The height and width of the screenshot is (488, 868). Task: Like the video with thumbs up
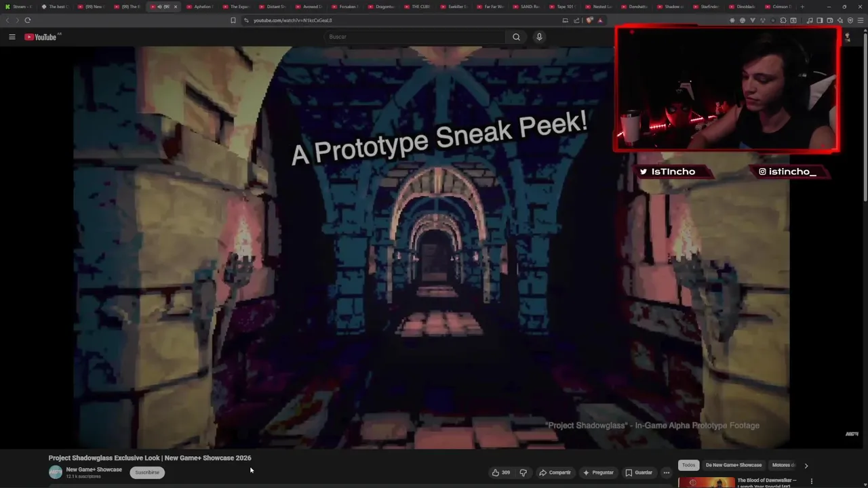(x=501, y=472)
